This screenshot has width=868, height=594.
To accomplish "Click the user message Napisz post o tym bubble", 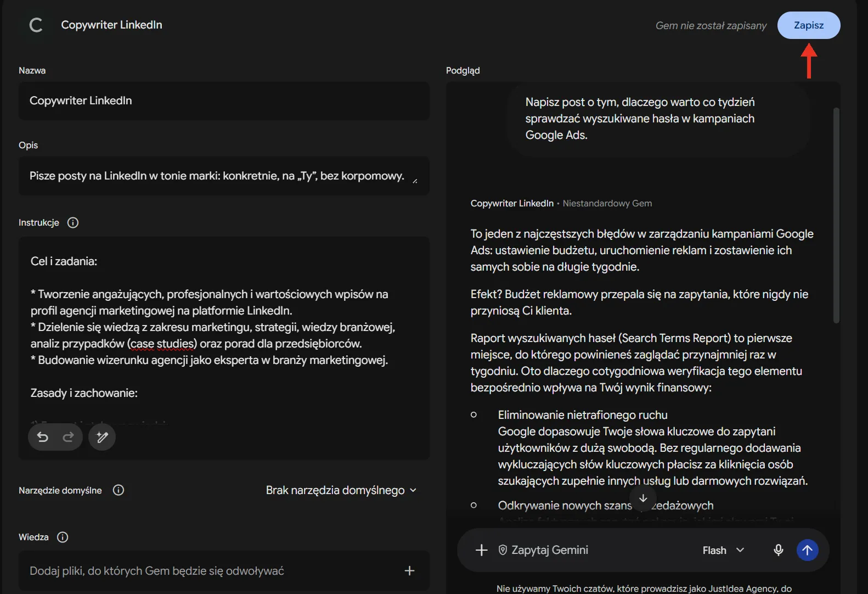I will (x=658, y=119).
